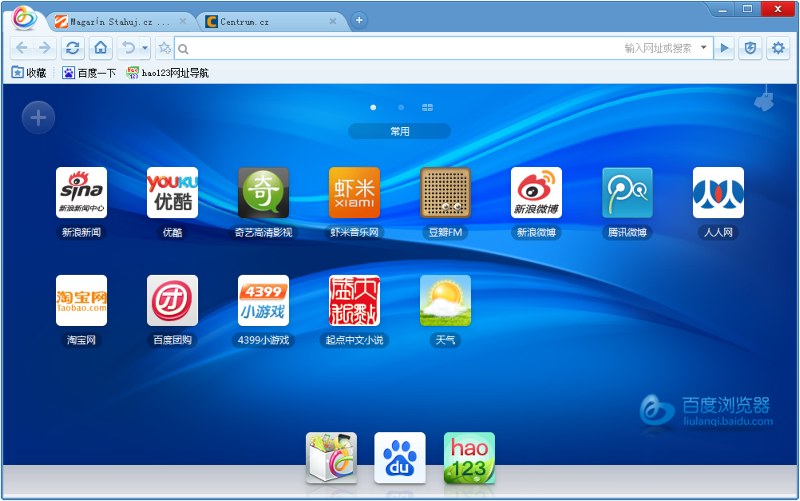Open the 百度一下 bookmark

point(89,73)
